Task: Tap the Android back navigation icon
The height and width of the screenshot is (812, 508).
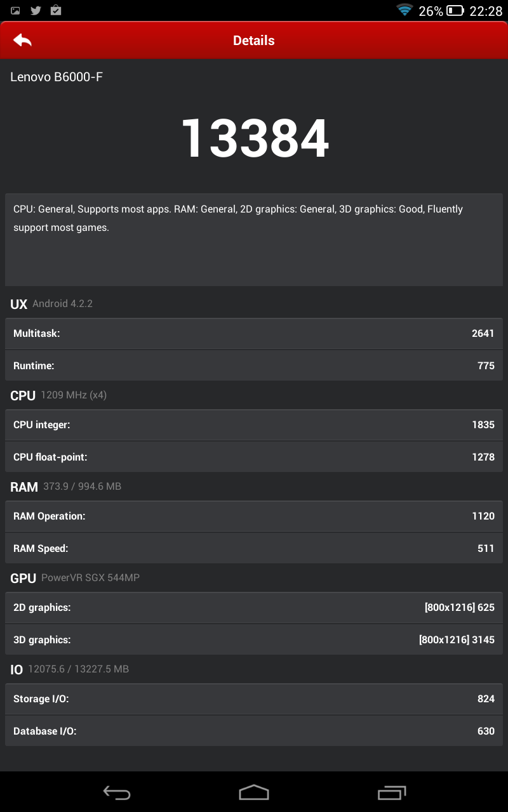Action: (x=117, y=792)
